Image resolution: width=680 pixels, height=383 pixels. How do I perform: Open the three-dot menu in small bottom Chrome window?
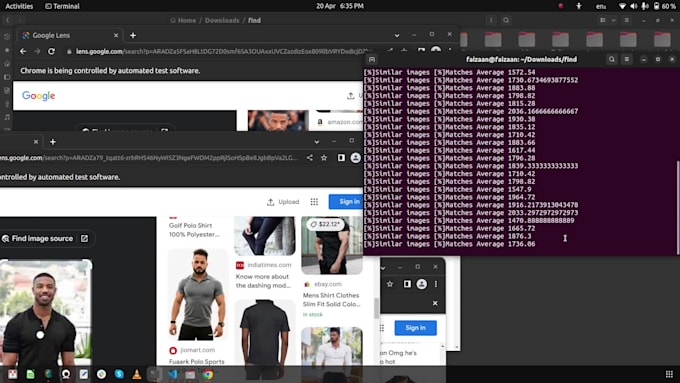point(436,284)
